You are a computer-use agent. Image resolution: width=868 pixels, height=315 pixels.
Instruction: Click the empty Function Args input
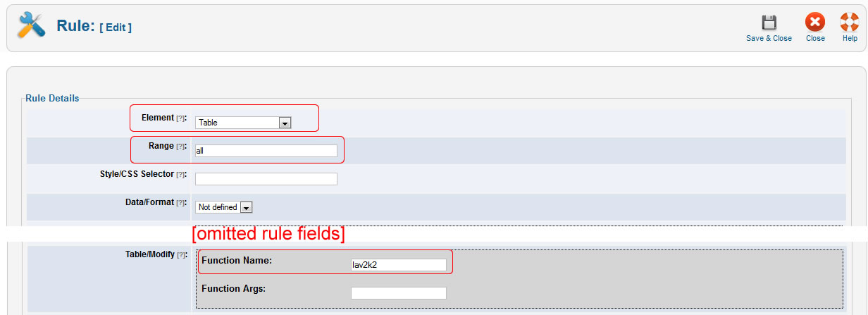tap(398, 293)
